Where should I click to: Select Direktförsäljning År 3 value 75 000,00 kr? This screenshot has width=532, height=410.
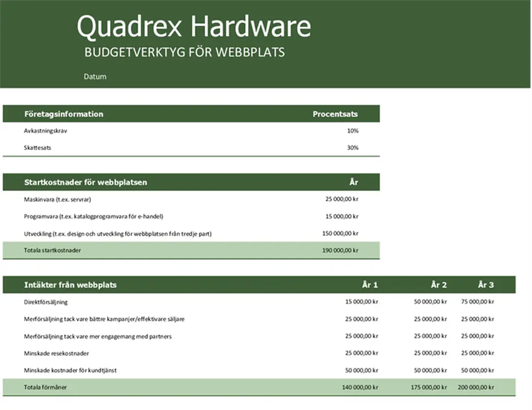477,302
